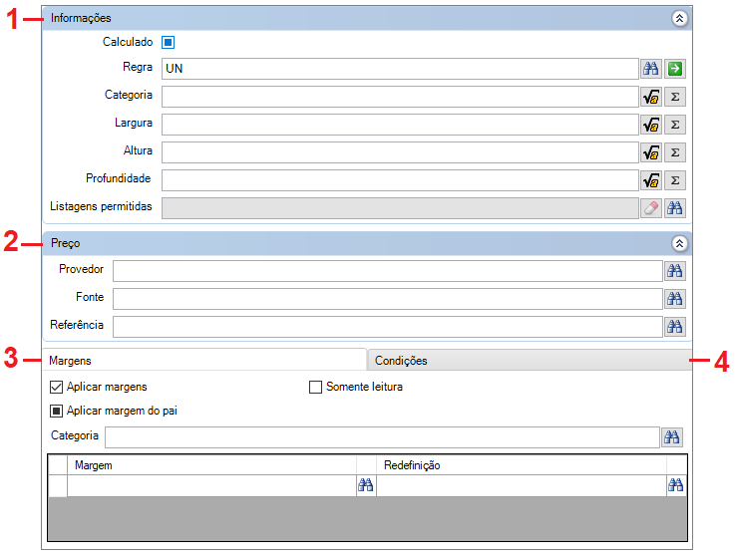The image size is (736, 560).
Task: Search Listagens permitidas with the binoculars
Action: (x=675, y=208)
